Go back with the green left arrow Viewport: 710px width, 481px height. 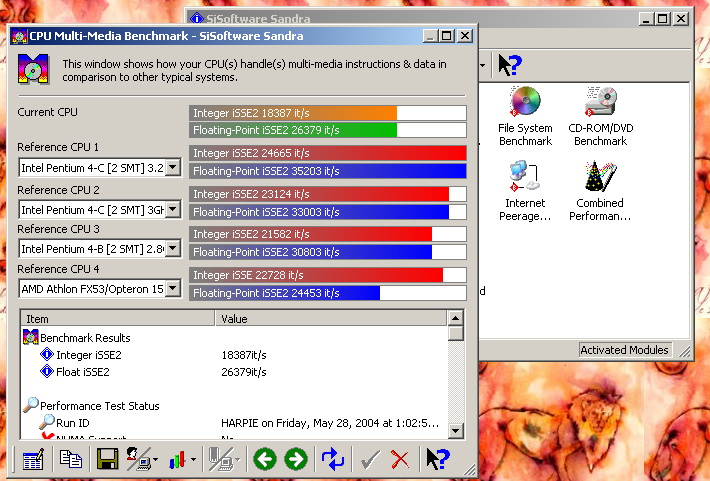[x=265, y=459]
